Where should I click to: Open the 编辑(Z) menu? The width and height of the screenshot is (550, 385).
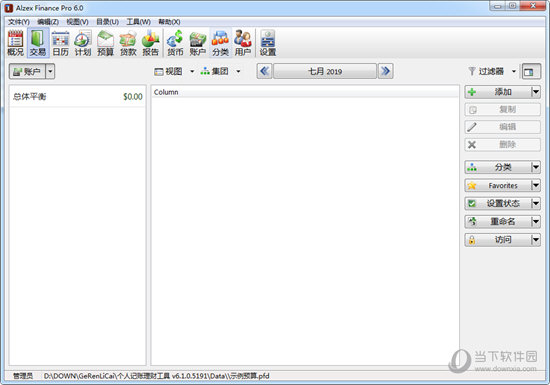(x=48, y=22)
